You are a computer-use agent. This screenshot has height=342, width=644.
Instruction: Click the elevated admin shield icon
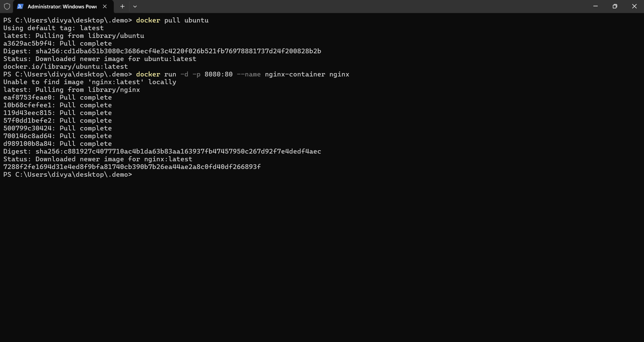point(7,6)
